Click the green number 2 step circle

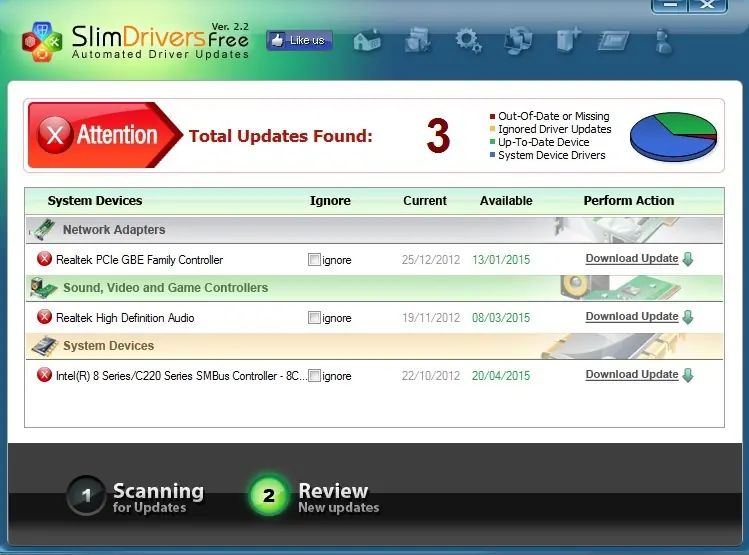coord(269,495)
